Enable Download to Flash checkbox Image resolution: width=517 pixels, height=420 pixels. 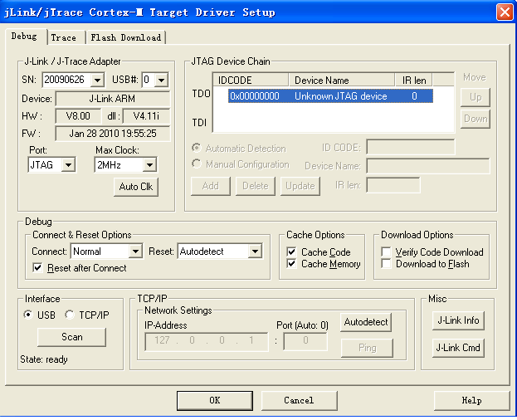(x=387, y=264)
